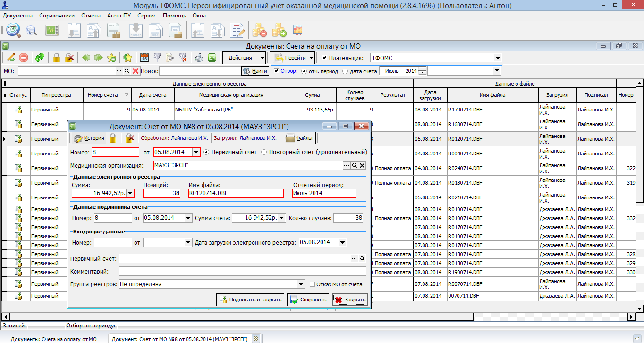The width and height of the screenshot is (644, 343).
Task: Open the Сервис menu
Action: [147, 16]
